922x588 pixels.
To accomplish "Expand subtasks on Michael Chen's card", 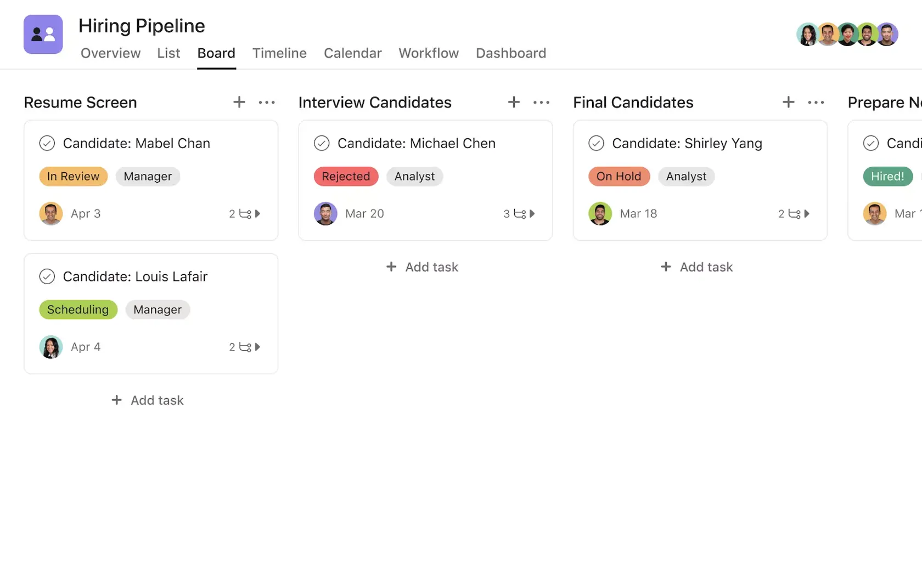I will [533, 214].
